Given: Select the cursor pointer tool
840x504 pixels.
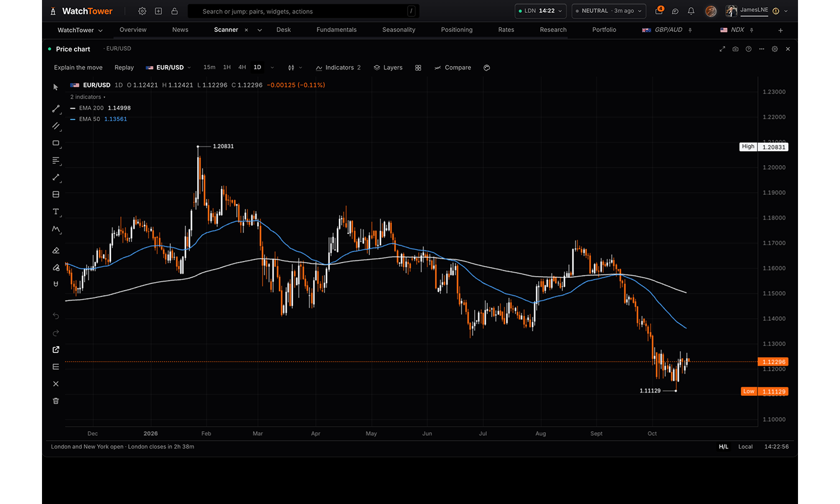Looking at the screenshot, I should (55, 87).
